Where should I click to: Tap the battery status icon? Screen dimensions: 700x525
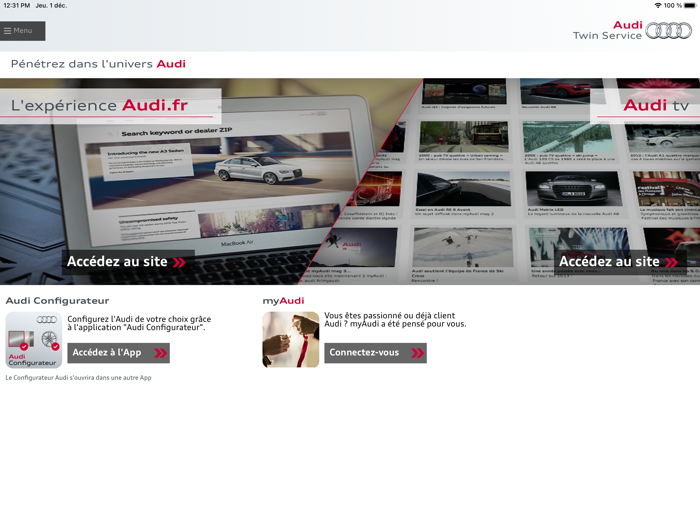click(x=690, y=5)
